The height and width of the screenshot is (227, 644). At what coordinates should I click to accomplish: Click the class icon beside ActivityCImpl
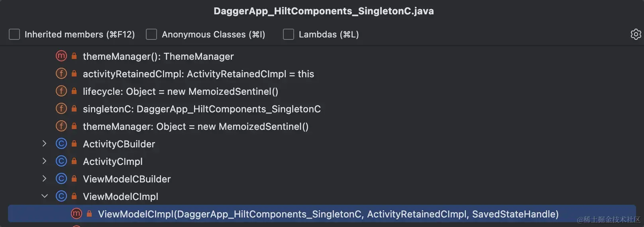[x=61, y=161]
